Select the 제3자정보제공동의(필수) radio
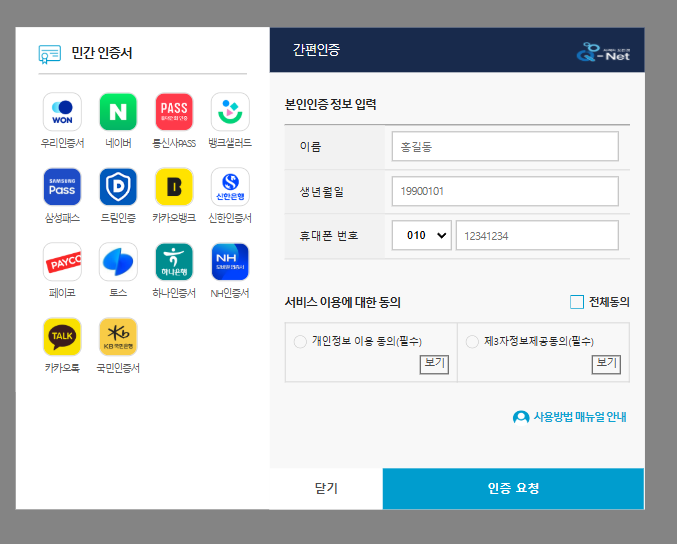This screenshot has width=677, height=544. click(x=472, y=342)
